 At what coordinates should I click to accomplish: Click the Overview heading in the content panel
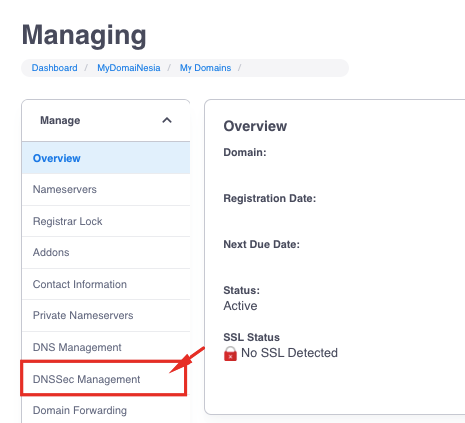click(x=255, y=126)
